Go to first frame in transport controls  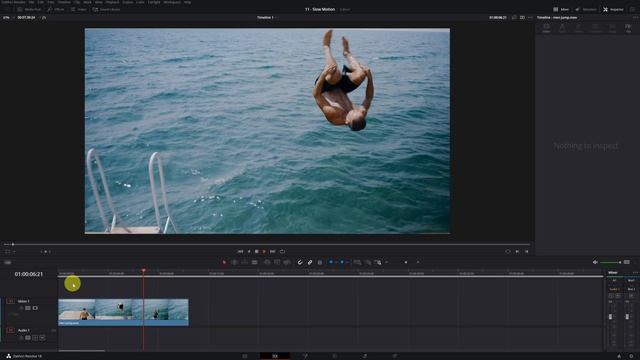tap(240, 251)
